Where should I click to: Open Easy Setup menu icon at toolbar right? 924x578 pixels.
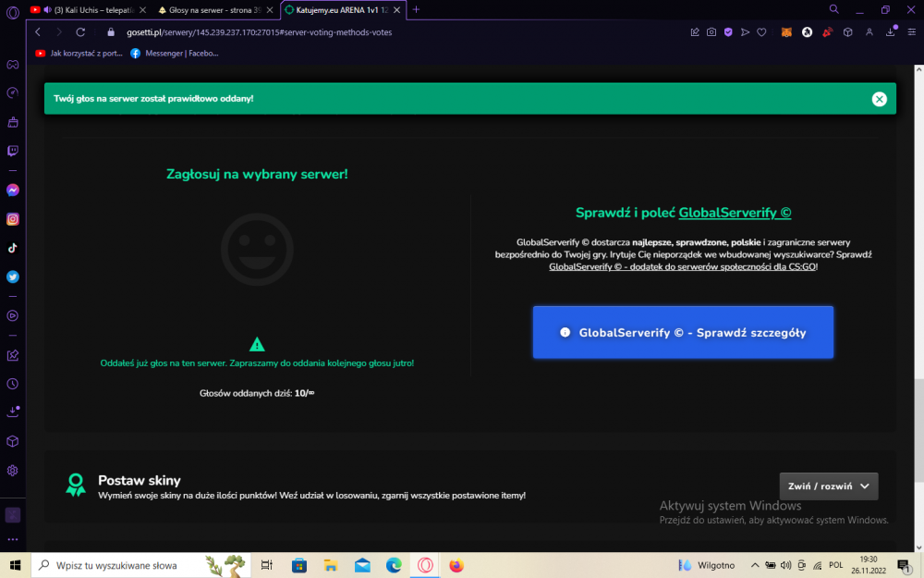click(x=912, y=31)
